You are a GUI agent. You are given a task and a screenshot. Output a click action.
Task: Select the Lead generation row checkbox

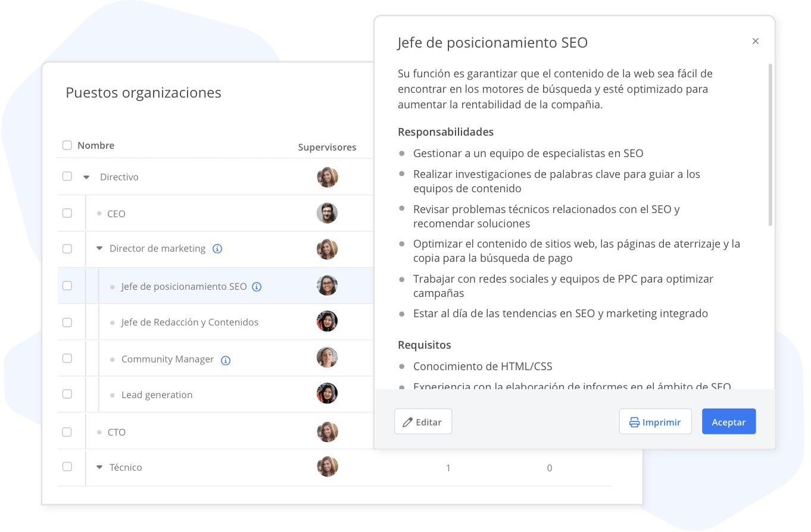(67, 394)
